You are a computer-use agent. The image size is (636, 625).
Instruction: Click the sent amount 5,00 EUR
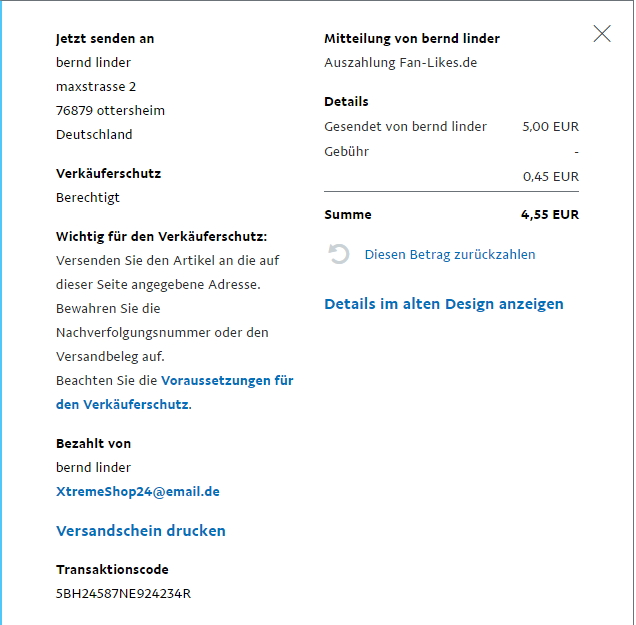pos(550,127)
